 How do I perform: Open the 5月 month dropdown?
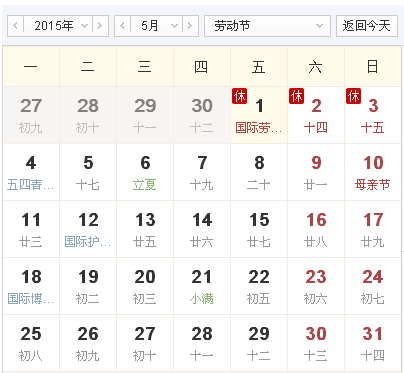[157, 26]
